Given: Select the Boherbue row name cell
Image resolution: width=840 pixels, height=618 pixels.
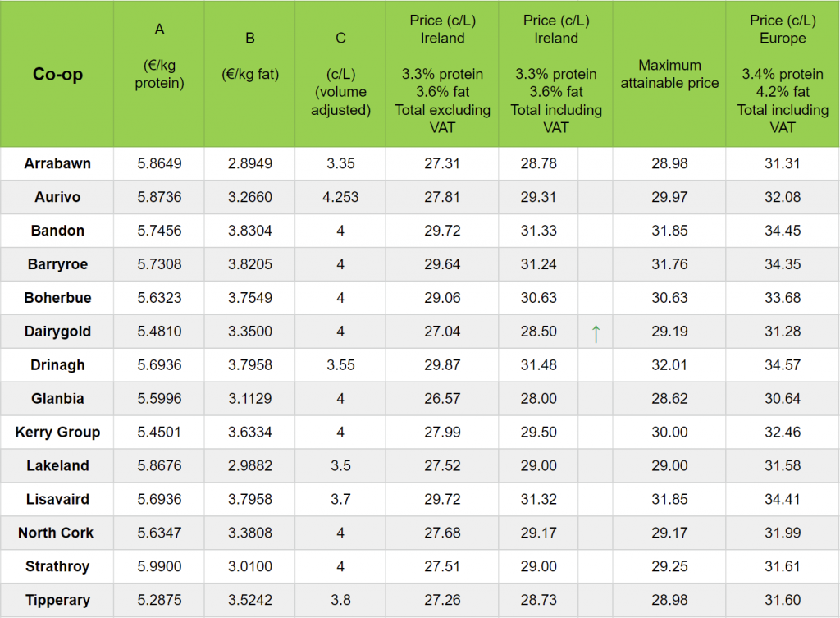Looking at the screenshot, I should [x=57, y=298].
